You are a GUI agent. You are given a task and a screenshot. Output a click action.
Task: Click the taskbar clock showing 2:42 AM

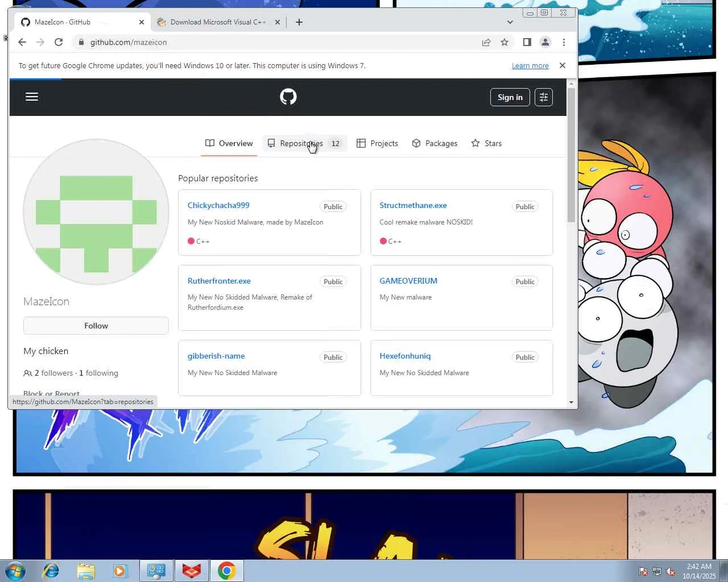[x=699, y=571]
